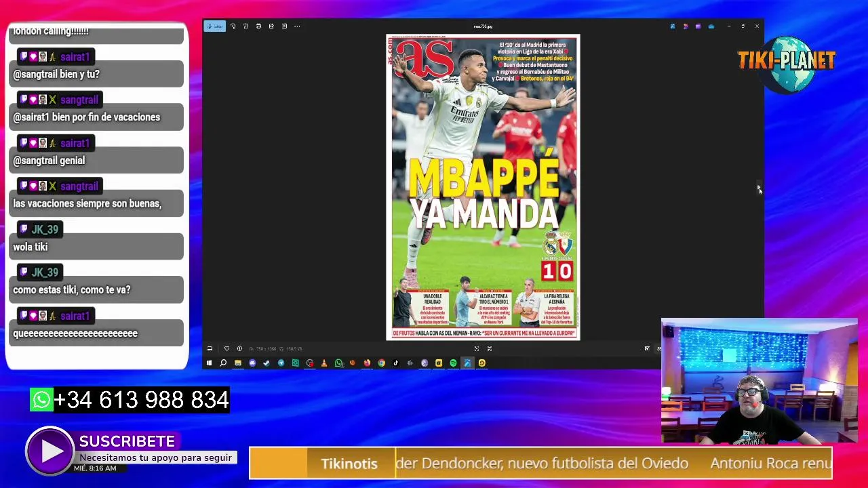
Task: Open Google Chrome from the taskbar
Action: coord(382,363)
